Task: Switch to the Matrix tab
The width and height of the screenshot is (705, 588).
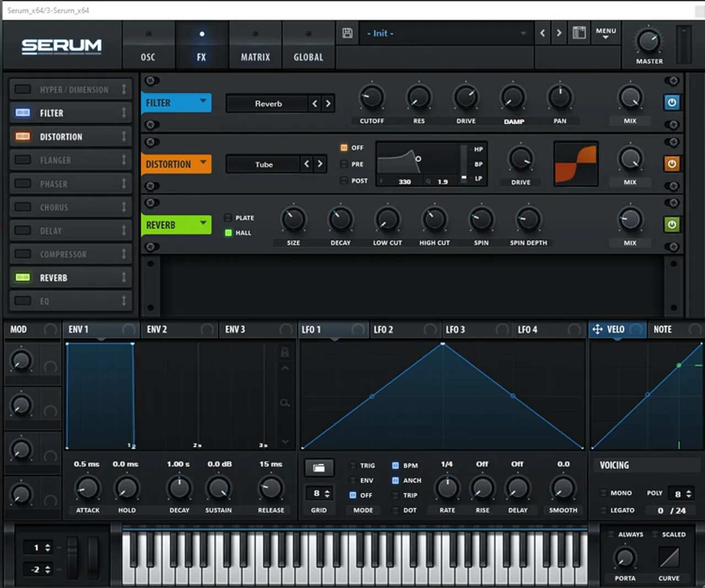Action: pos(255,46)
